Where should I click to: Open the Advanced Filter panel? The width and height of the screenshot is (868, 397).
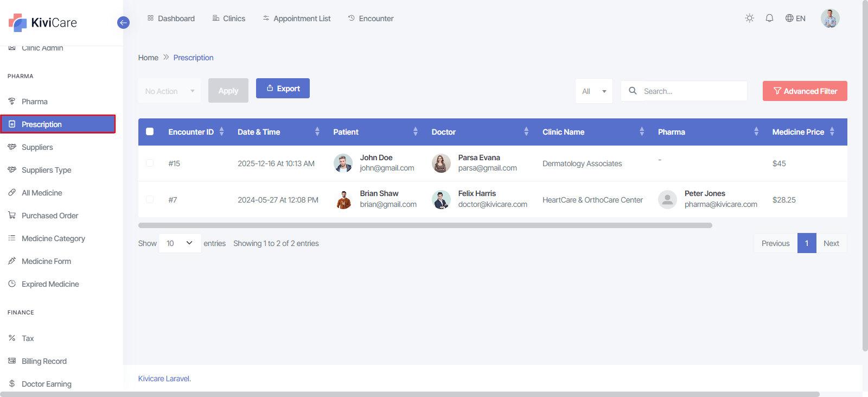805,91
